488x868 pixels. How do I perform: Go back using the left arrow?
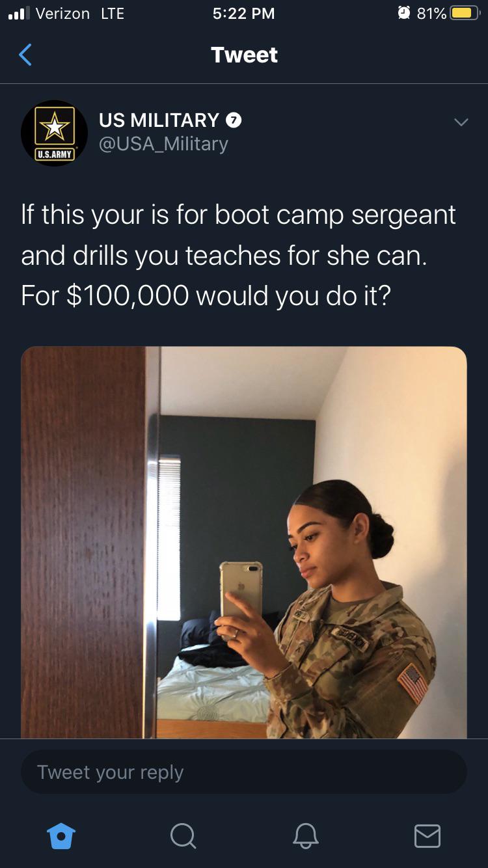(25, 55)
